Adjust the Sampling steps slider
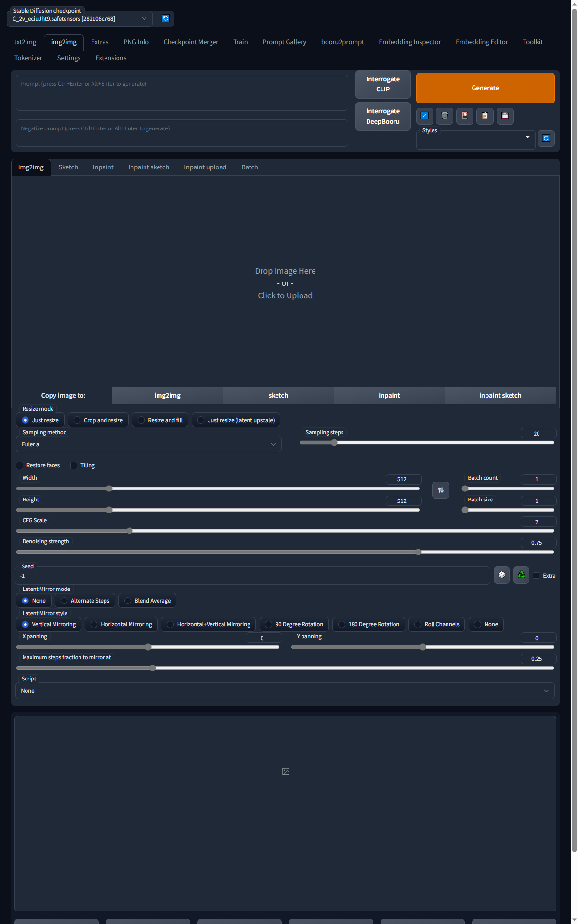 click(x=427, y=442)
